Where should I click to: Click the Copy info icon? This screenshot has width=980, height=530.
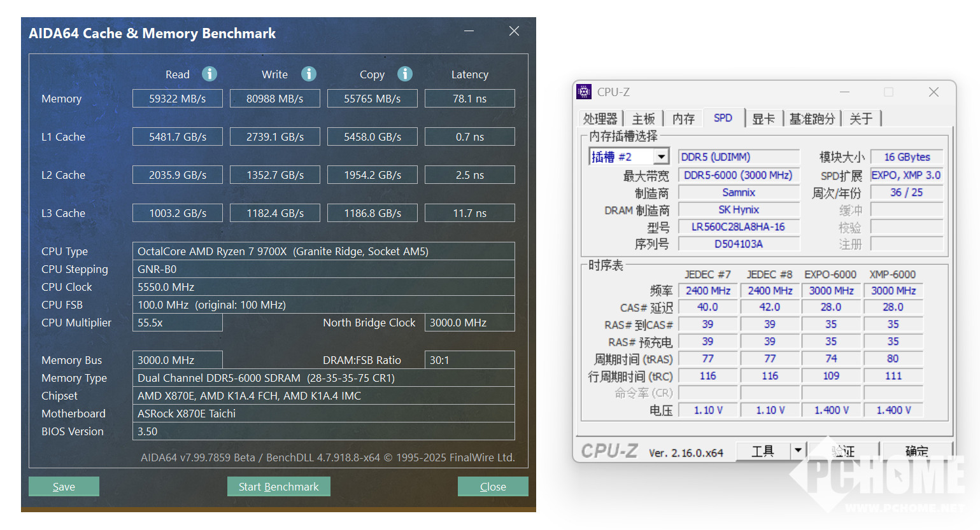pyautogui.click(x=405, y=74)
